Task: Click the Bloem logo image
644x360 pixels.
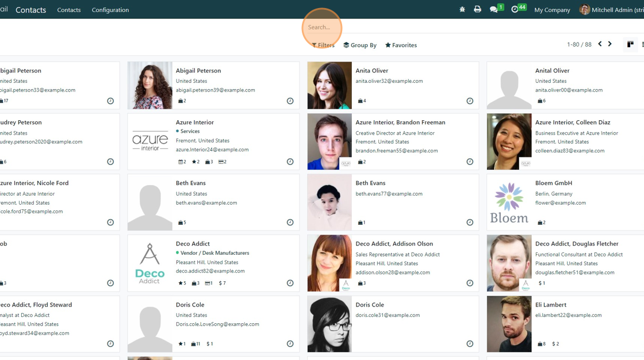Action: point(509,202)
